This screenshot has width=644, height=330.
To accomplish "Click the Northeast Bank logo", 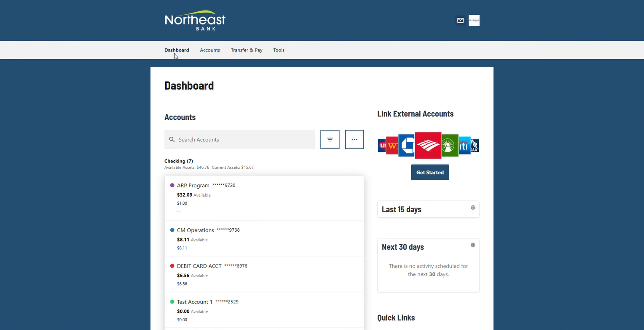I will pyautogui.click(x=195, y=20).
